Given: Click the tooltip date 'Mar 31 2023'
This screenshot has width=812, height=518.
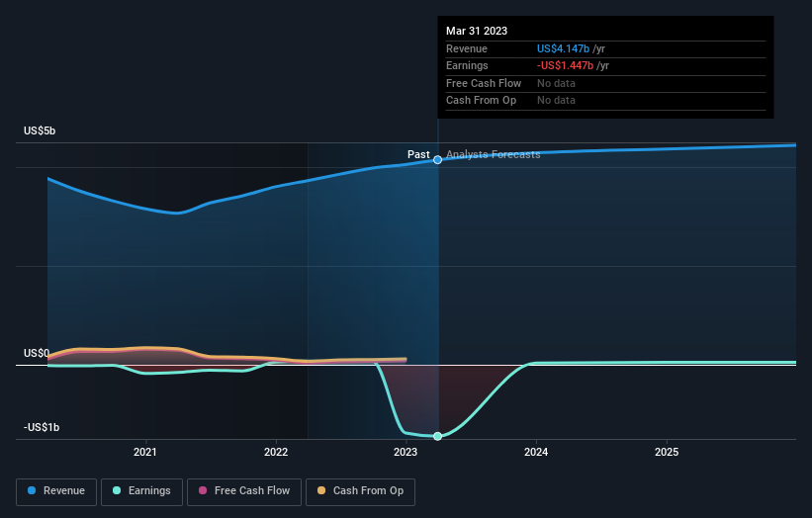Looking at the screenshot, I should click(477, 31).
